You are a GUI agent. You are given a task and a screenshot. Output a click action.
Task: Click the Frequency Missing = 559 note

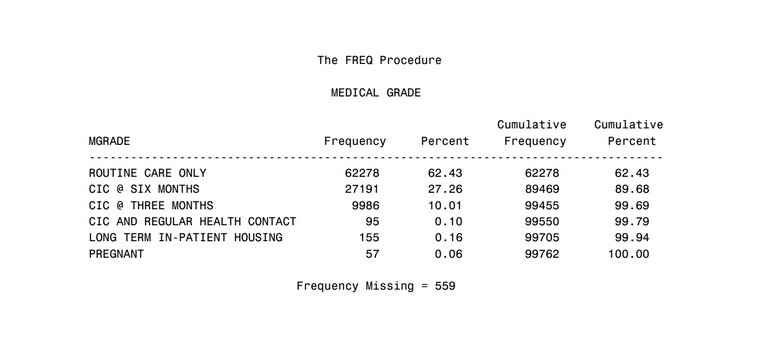click(x=376, y=286)
